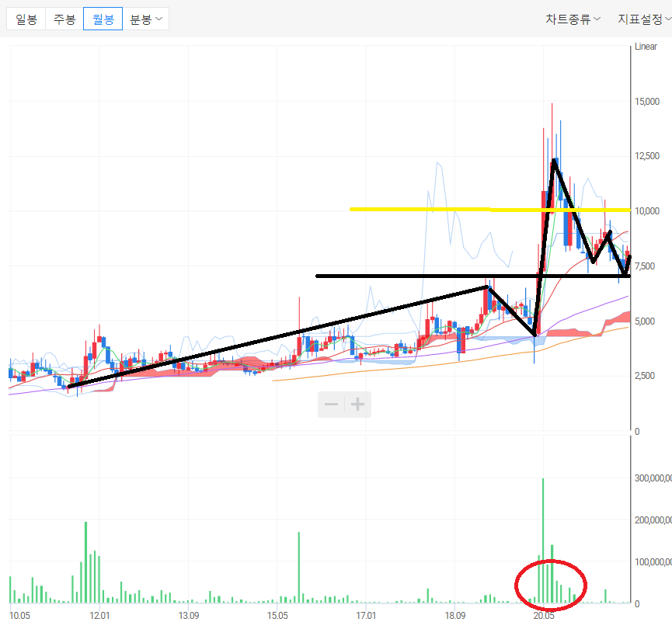Click the 5,000 price axis label
672x629 pixels.
(645, 321)
